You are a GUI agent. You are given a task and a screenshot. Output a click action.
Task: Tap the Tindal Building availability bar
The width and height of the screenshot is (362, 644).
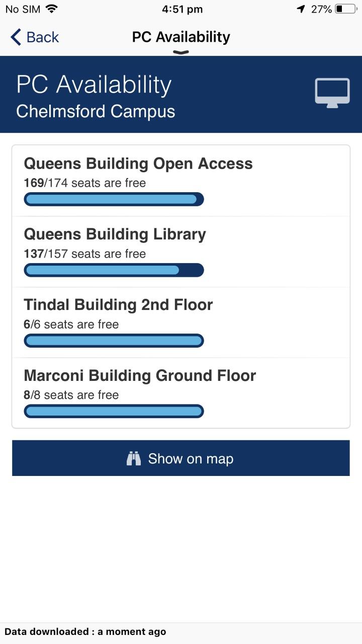pos(114,341)
